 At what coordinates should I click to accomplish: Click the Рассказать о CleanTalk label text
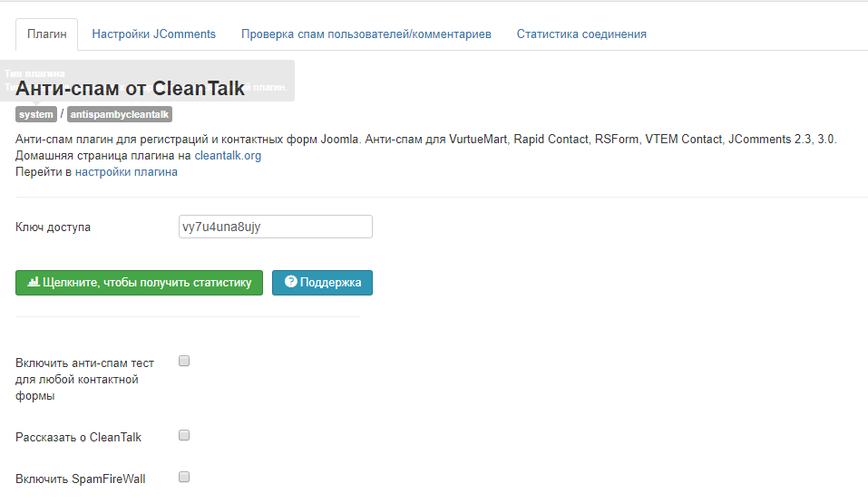pos(79,438)
